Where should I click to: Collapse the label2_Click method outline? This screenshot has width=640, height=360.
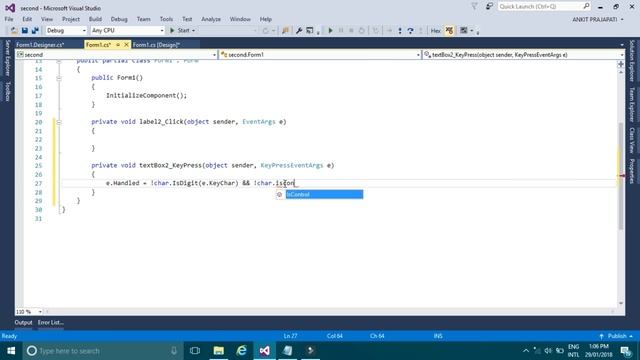(59, 122)
